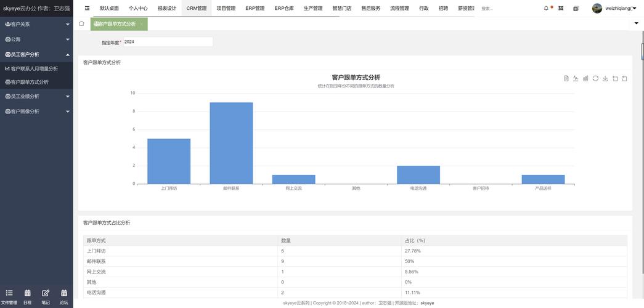Switch chart to bar type

point(585,78)
